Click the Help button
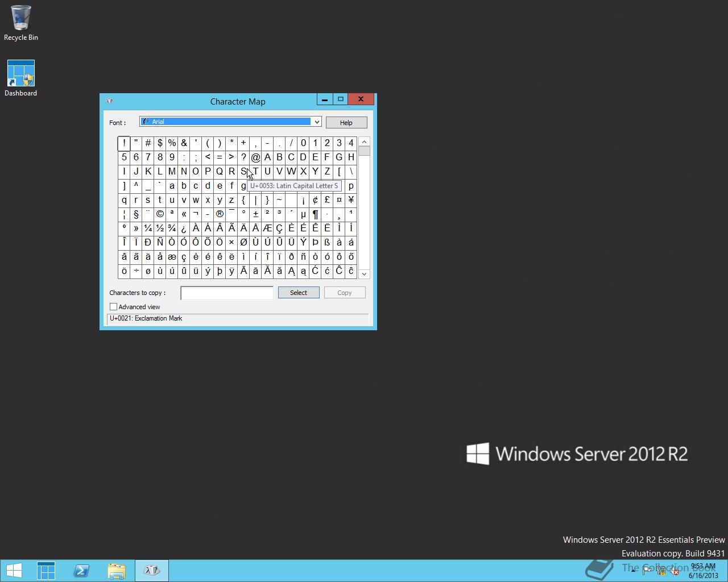Screen dimensions: 728x582 pyautogui.click(x=346, y=122)
